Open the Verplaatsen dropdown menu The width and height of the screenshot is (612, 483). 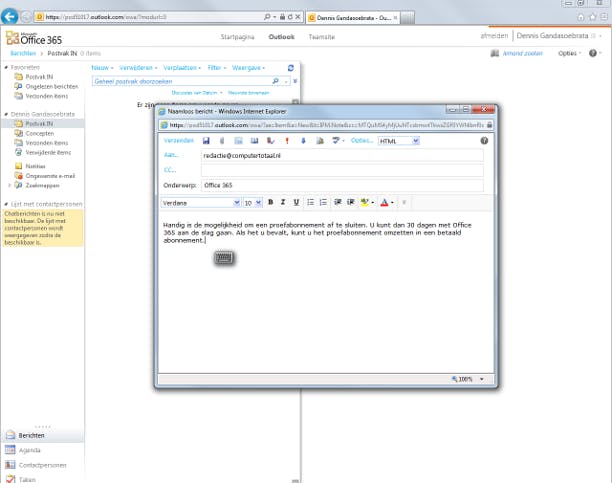pyautogui.click(x=182, y=68)
